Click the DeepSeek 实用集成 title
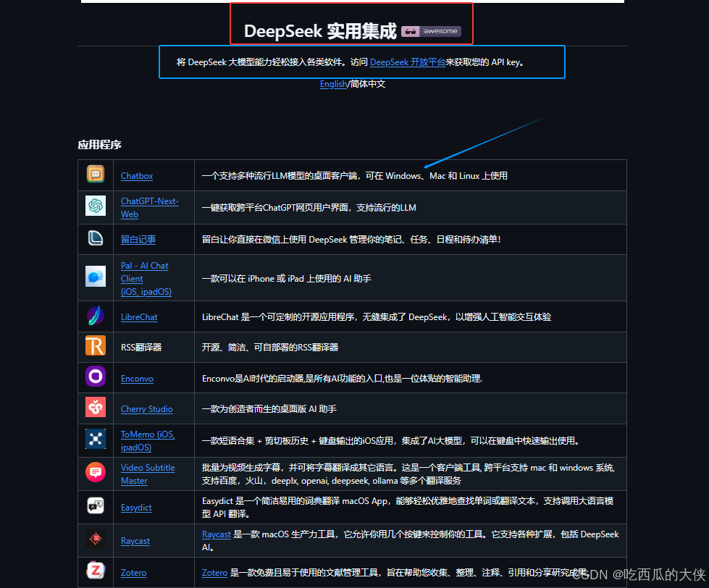This screenshot has width=709, height=588. tap(320, 31)
